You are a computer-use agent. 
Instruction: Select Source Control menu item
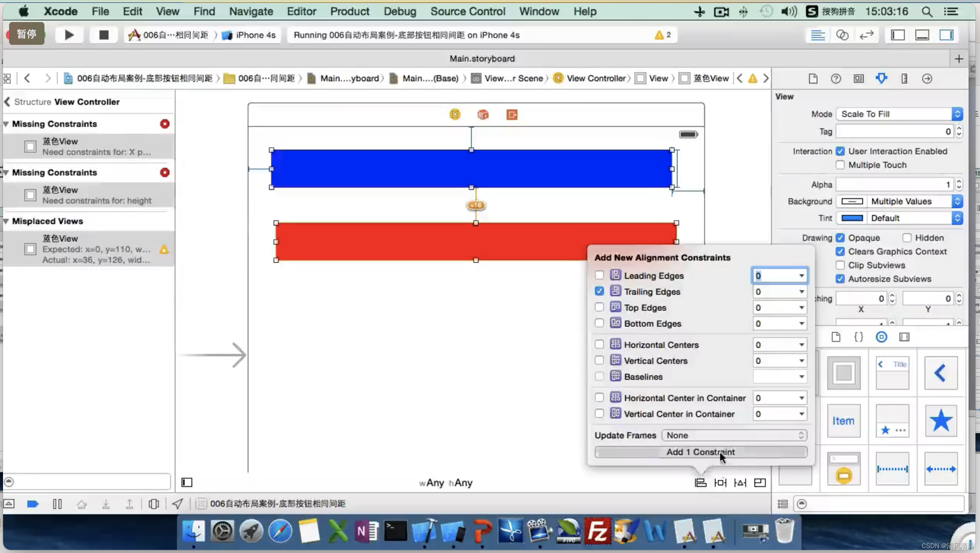point(468,11)
